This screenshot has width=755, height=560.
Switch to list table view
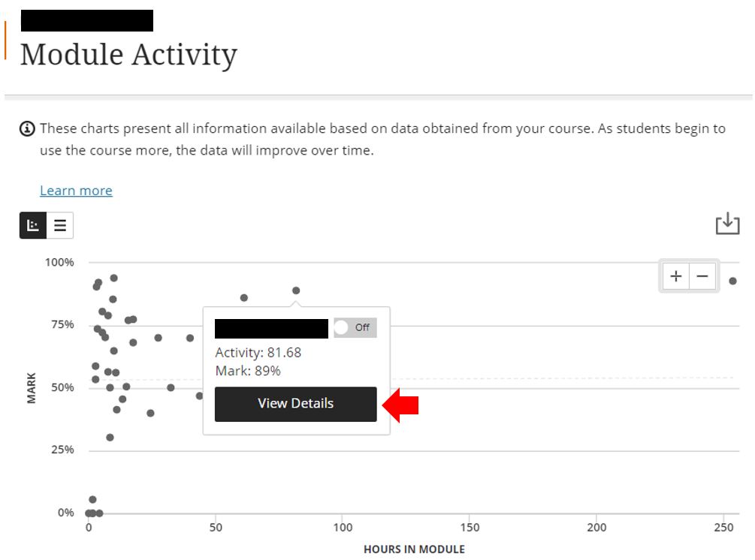tap(59, 225)
